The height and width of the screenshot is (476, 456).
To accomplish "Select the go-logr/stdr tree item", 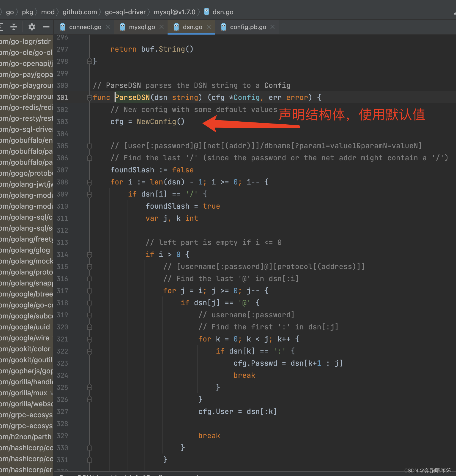I will (26, 41).
